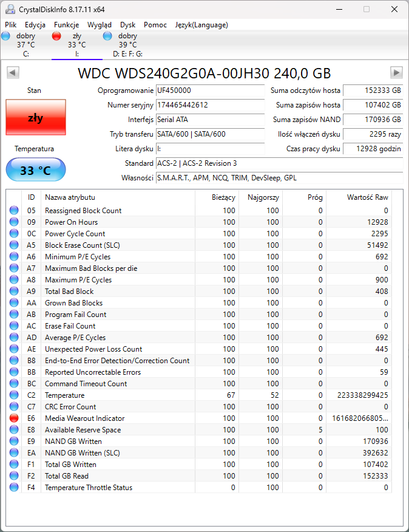Click the status circle for Block Erase Count (SLC)

point(14,245)
